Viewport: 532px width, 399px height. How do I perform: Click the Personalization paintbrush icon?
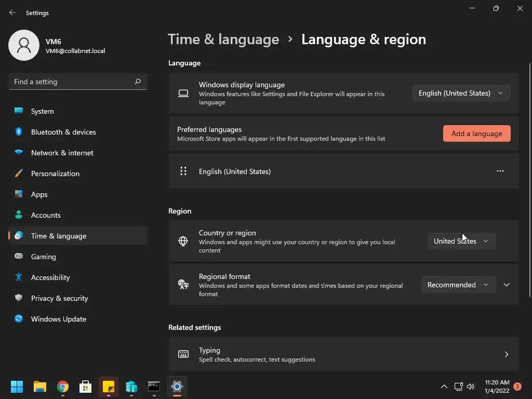tap(19, 174)
